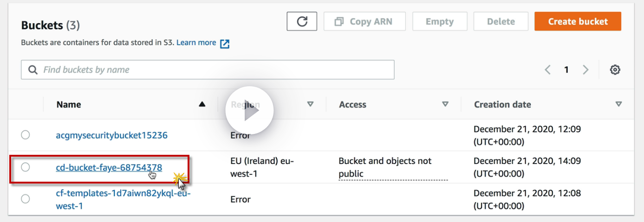Select radio button for cd-bucket-faye-68754378
Image resolution: width=644 pixels, height=222 pixels.
click(26, 167)
